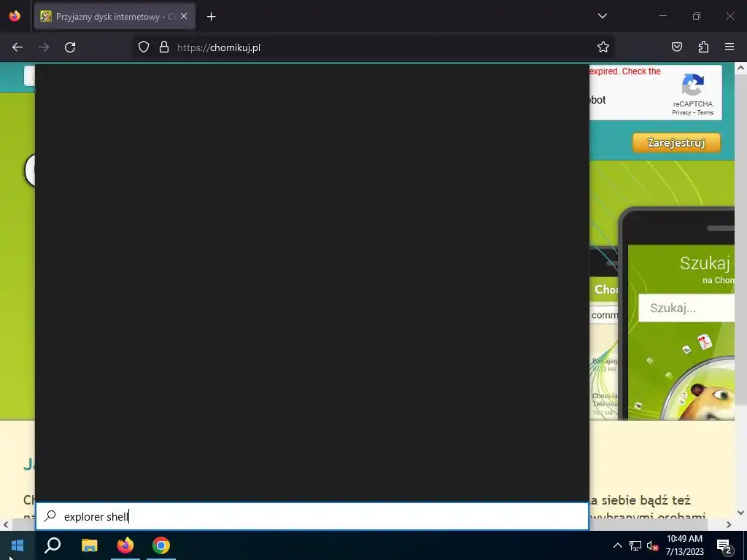Open the network status tray icon
747x560 pixels.
click(x=635, y=545)
